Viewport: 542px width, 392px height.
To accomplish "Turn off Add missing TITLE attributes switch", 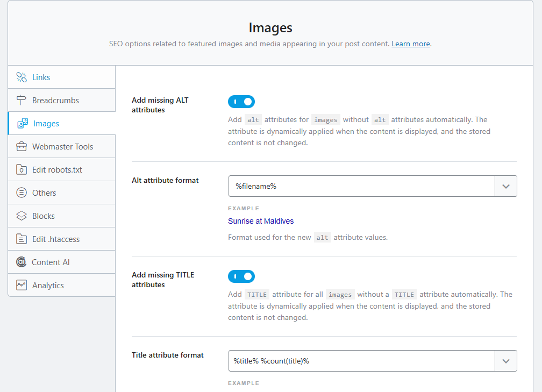I will (x=241, y=276).
